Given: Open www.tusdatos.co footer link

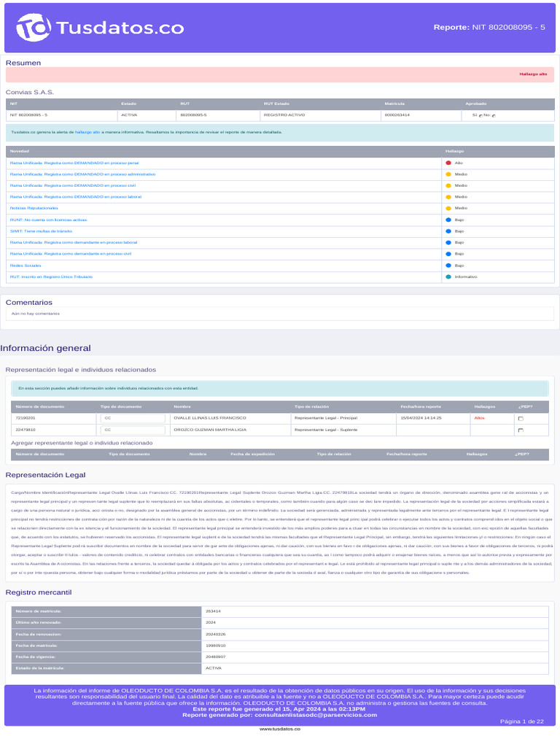Looking at the screenshot, I should (x=280, y=729).
